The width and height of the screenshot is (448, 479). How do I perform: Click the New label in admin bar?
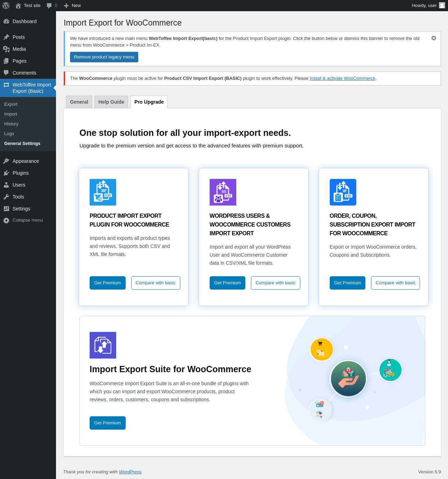point(76,6)
